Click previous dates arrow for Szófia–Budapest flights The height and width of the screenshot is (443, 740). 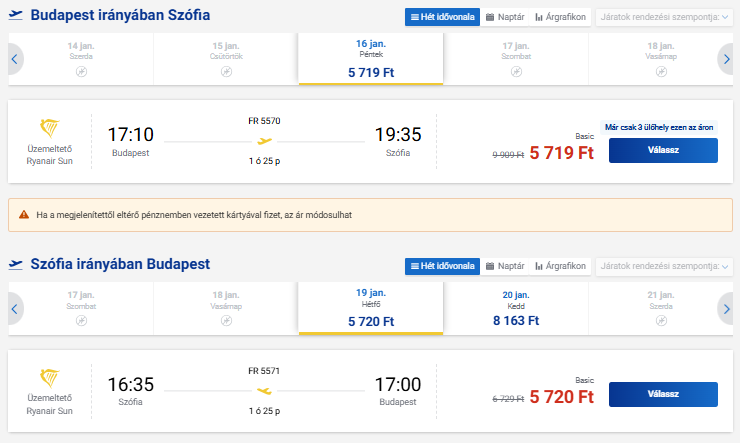[x=14, y=309]
